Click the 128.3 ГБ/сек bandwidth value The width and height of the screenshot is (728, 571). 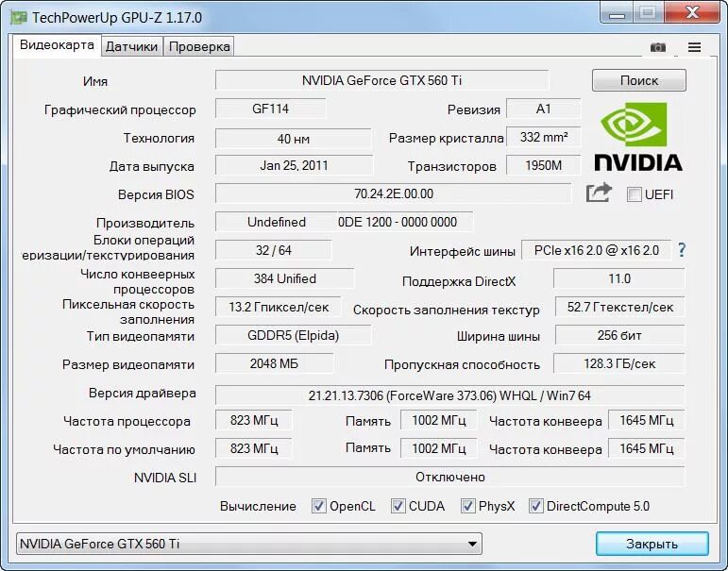pos(619,363)
